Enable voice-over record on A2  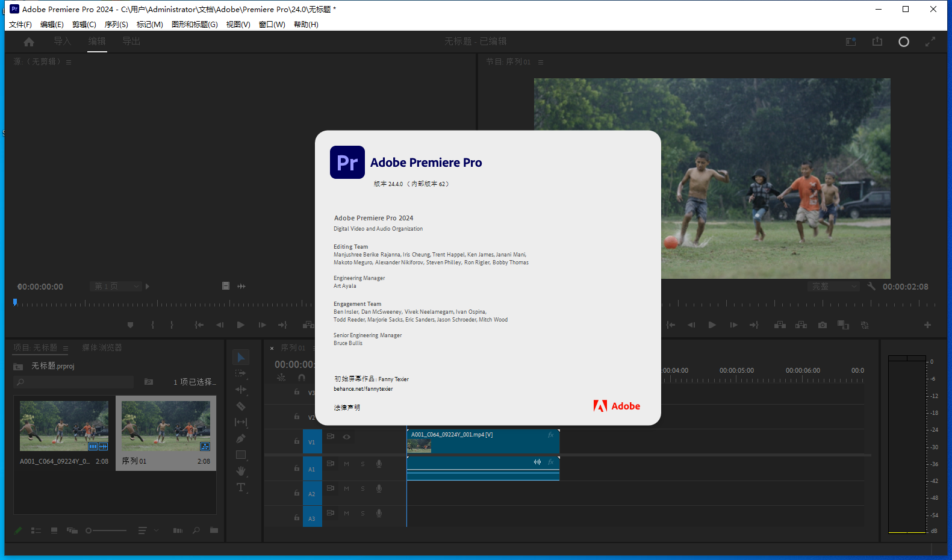(x=379, y=488)
